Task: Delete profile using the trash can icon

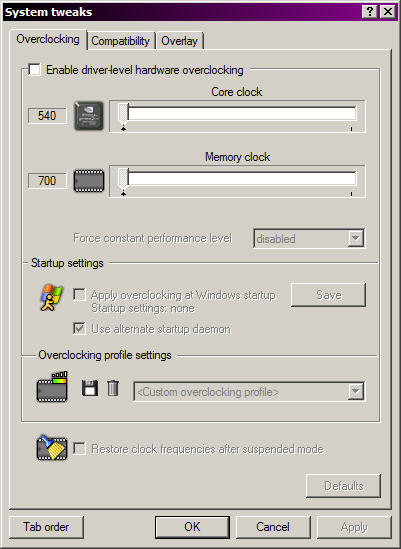Action: tap(113, 388)
